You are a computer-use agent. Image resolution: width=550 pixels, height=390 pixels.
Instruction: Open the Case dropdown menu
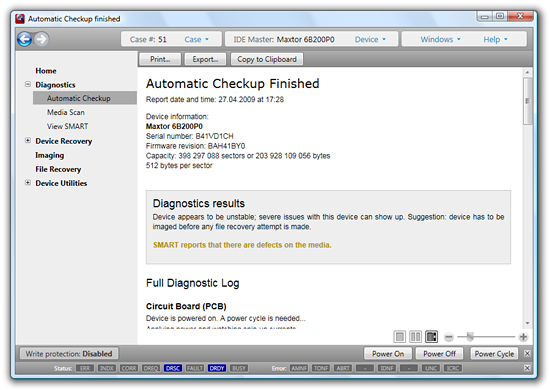click(197, 40)
